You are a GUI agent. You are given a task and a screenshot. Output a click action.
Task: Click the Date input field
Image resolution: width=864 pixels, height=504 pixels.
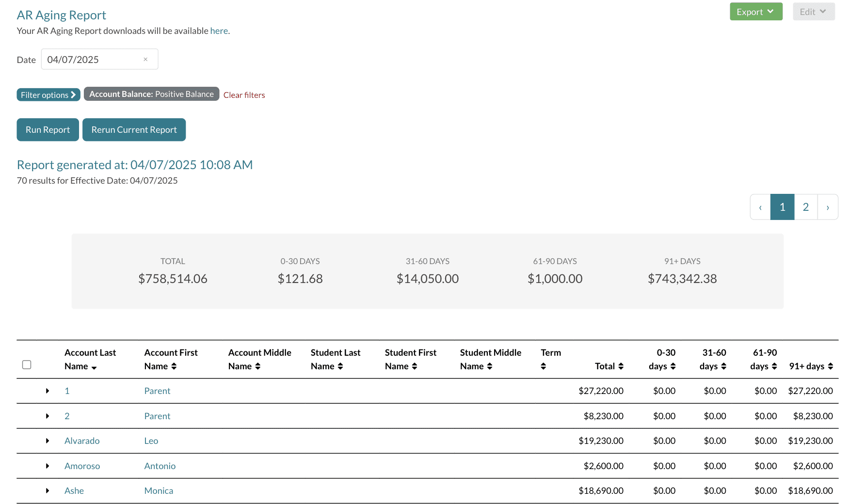(x=92, y=60)
